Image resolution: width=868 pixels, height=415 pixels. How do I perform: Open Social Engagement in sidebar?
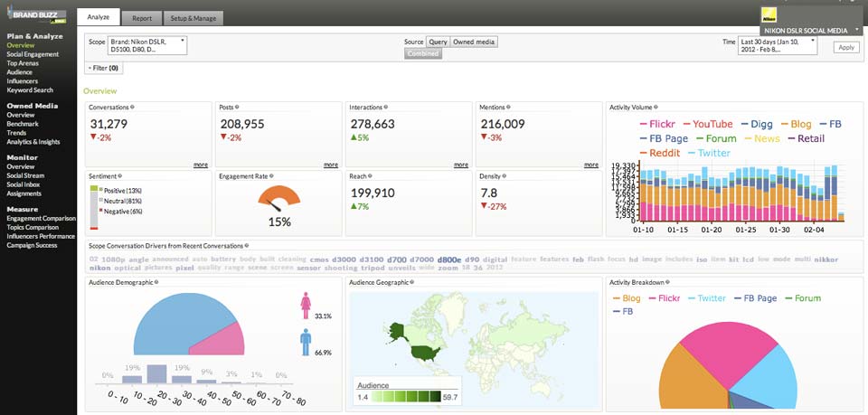(33, 54)
